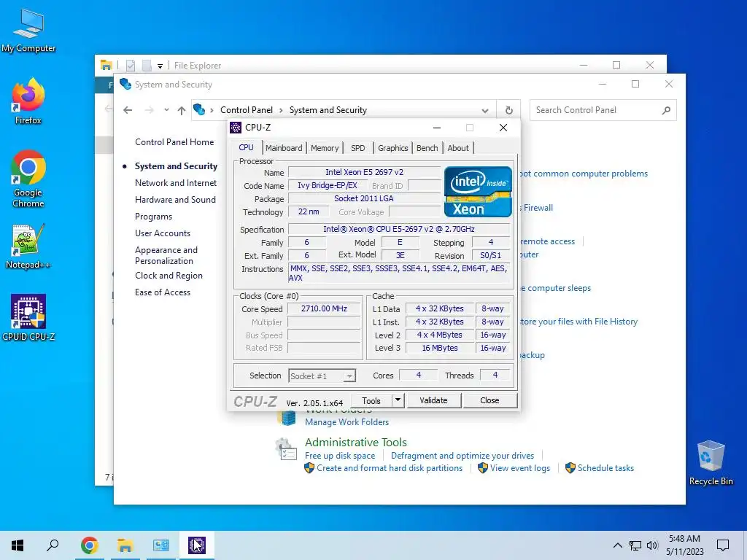Open User Accounts category
Viewport: 747px width, 560px height.
[163, 233]
